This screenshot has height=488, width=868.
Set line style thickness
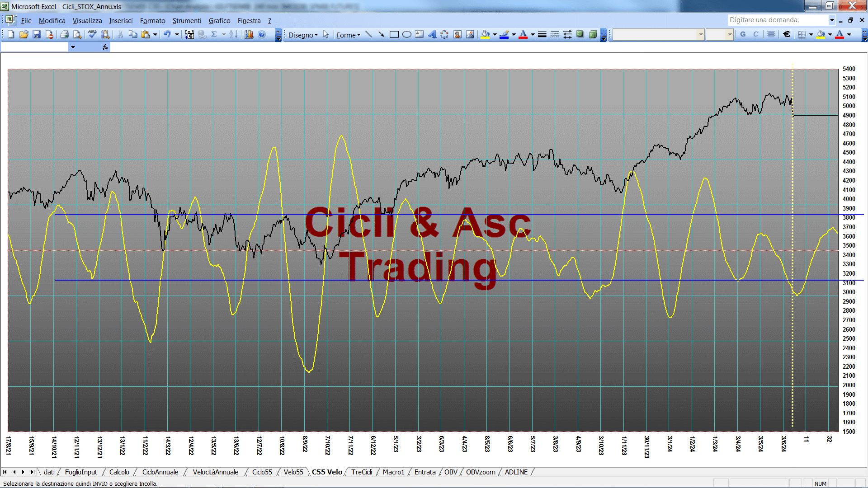542,34
